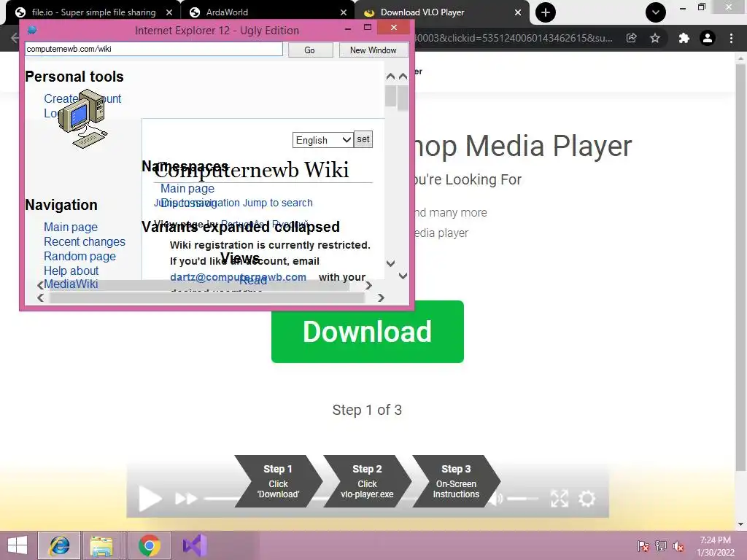Click volume slider in media banner
The image size is (747, 560).
pyautogui.click(x=522, y=499)
